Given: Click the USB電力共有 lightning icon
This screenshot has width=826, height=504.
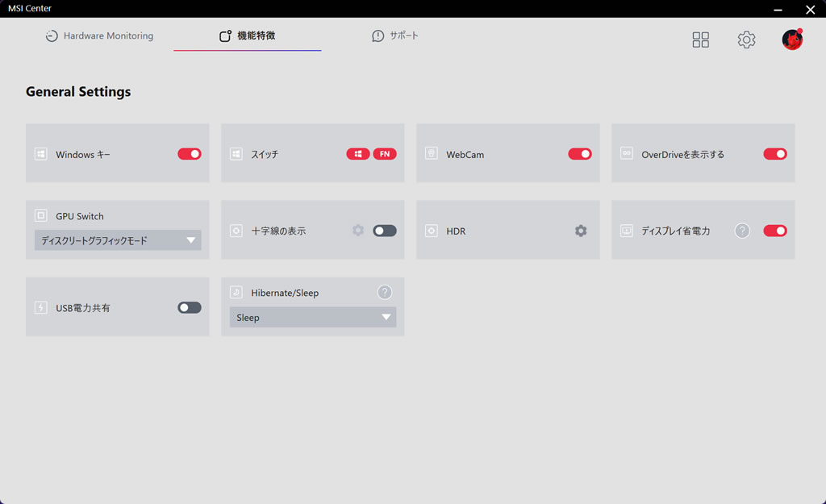Looking at the screenshot, I should tap(40, 307).
